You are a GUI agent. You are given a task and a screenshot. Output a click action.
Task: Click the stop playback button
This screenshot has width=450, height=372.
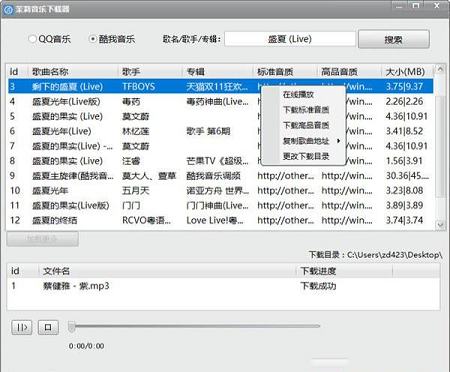48,327
